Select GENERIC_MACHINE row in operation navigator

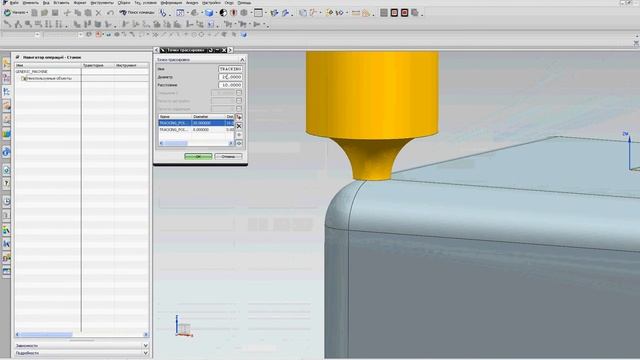click(x=82, y=71)
